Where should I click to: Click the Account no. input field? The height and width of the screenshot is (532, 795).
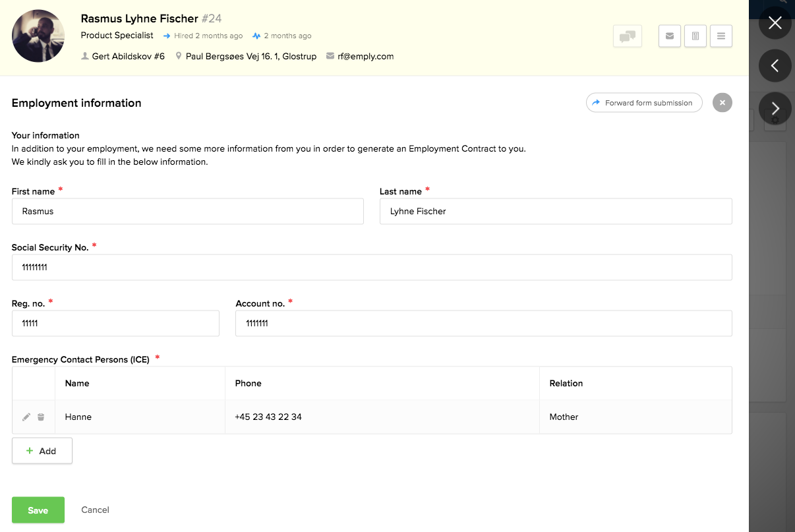[483, 324]
